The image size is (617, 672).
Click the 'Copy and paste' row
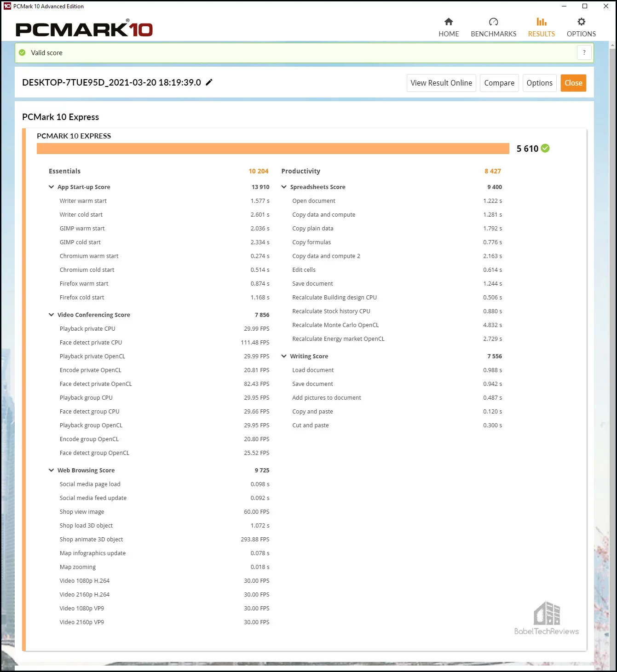397,412
